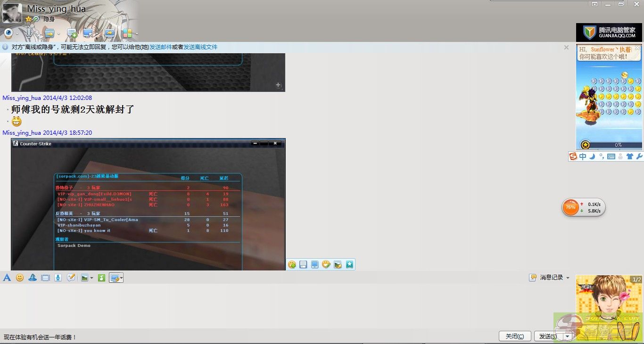Expand the send image dropdown arrow
The image size is (644, 344).
pos(91,278)
